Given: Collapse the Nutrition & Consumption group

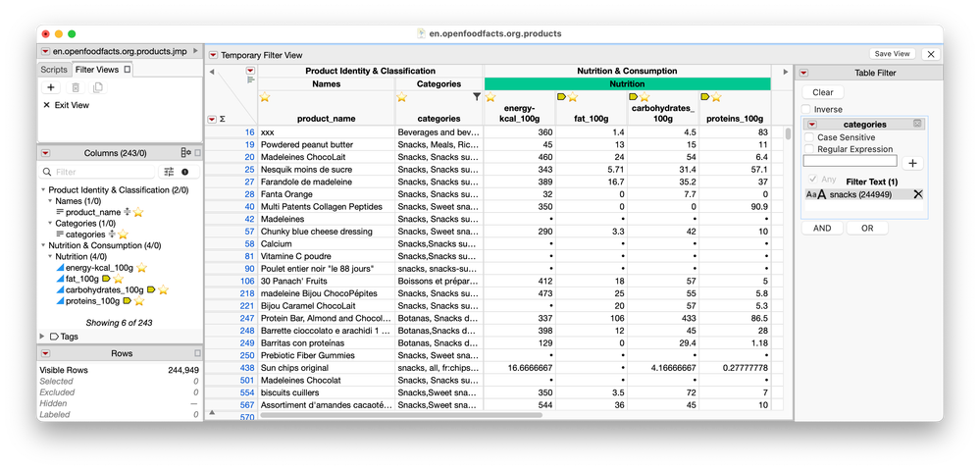Looking at the screenshot, I should (43, 245).
